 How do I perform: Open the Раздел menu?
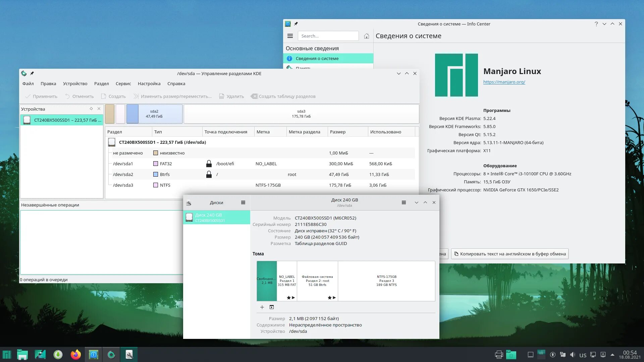click(101, 84)
